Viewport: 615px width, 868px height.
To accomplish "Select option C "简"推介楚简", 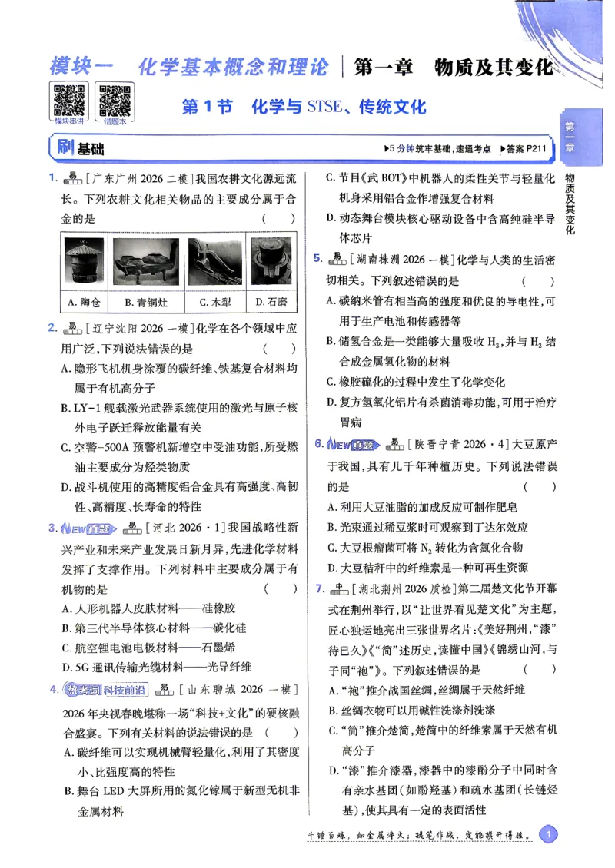I will pos(444,740).
